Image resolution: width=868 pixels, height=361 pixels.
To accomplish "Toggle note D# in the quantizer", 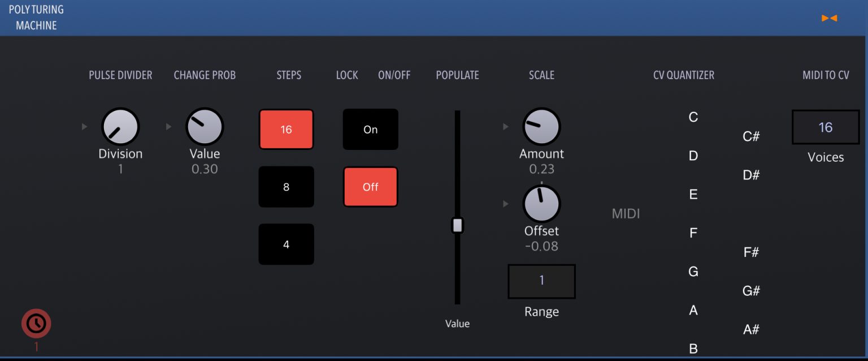I will pyautogui.click(x=750, y=175).
